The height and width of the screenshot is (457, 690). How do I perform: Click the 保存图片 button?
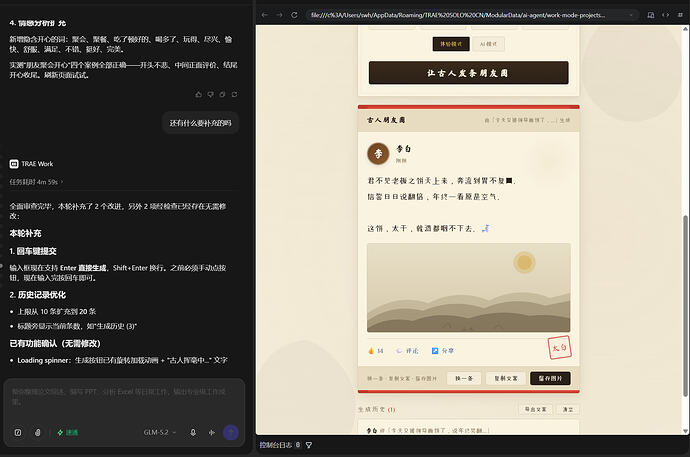pyautogui.click(x=551, y=378)
